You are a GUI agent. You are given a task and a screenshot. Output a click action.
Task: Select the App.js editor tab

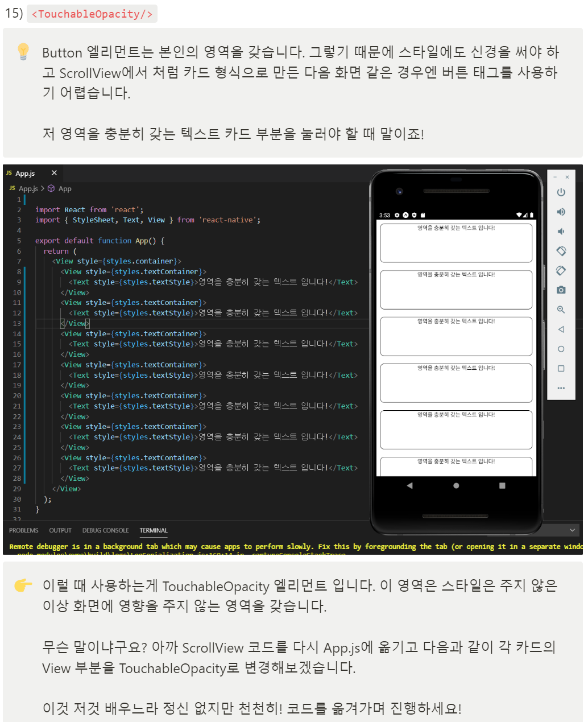33,173
